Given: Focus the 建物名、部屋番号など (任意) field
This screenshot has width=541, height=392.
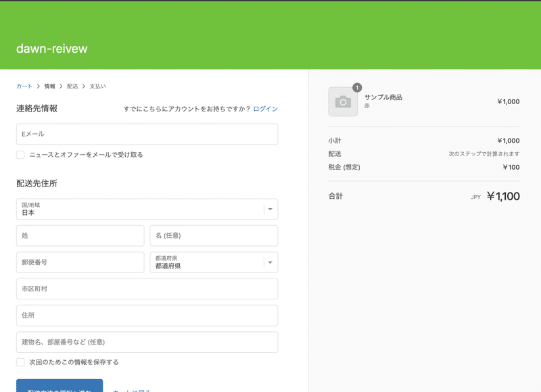Looking at the screenshot, I should coord(147,342).
